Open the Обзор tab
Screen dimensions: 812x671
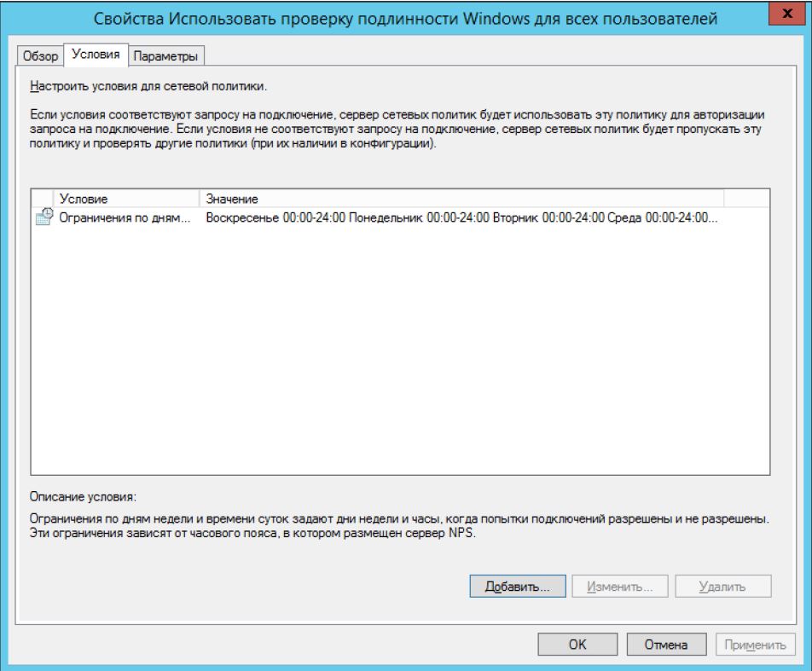(38, 55)
